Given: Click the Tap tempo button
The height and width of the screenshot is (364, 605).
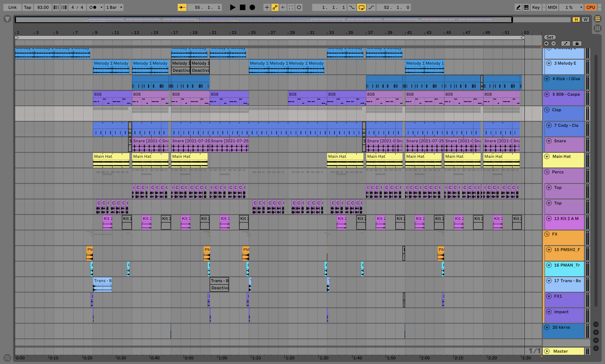Looking at the screenshot, I should (x=28, y=7).
